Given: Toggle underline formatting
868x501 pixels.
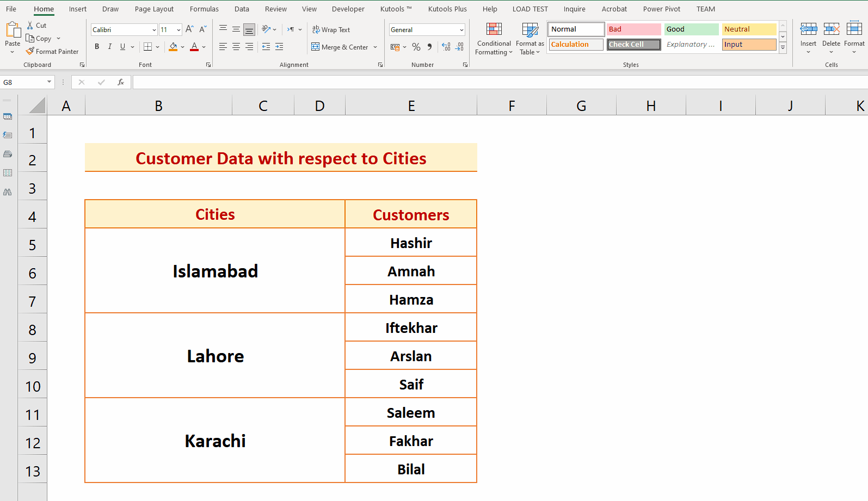Looking at the screenshot, I should [x=122, y=47].
